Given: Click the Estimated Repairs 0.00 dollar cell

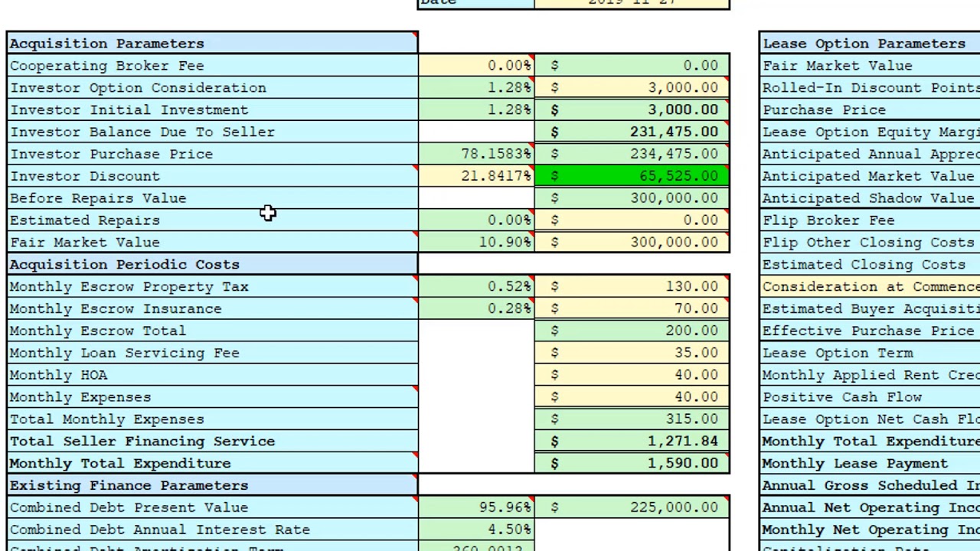Looking at the screenshot, I should point(632,220).
